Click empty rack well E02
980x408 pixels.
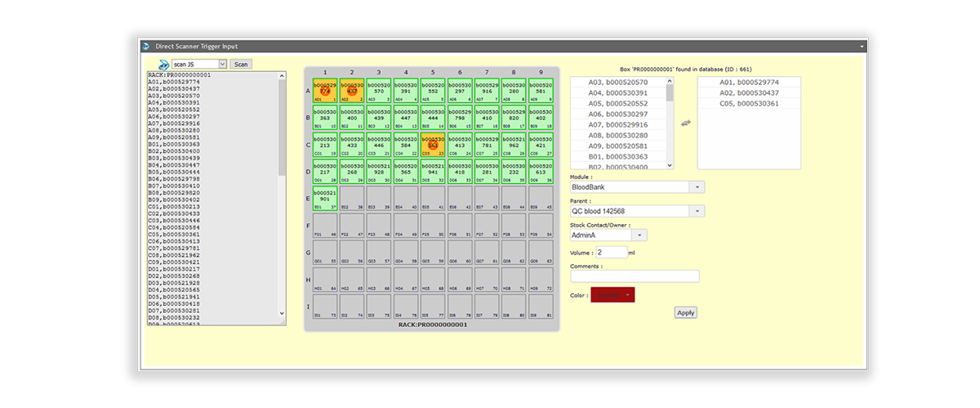click(352, 197)
